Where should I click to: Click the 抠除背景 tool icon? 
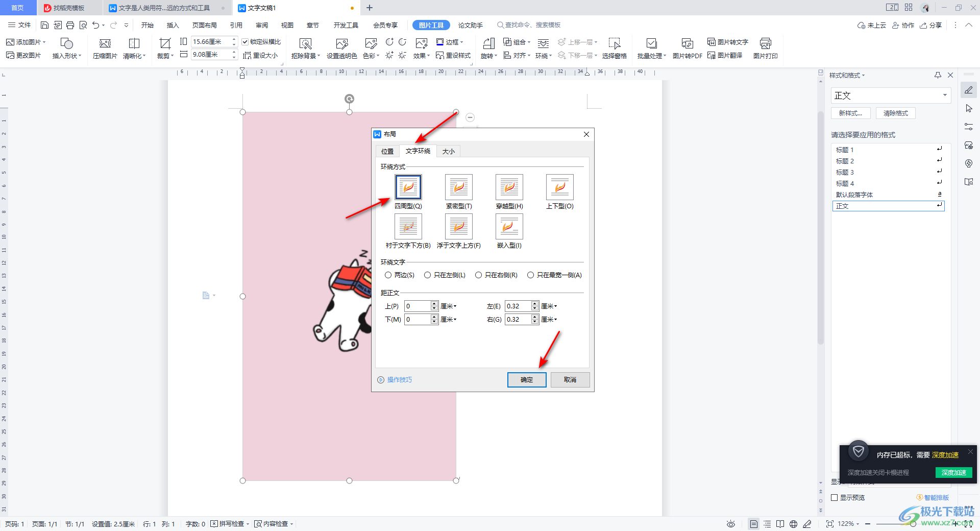coord(305,44)
